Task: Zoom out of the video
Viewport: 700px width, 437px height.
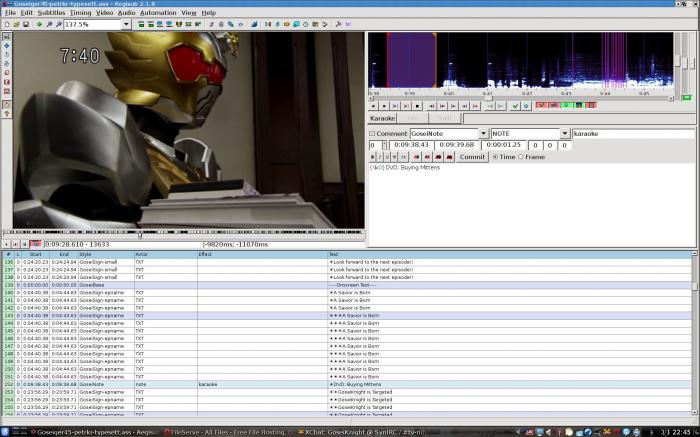Action: click(x=58, y=24)
